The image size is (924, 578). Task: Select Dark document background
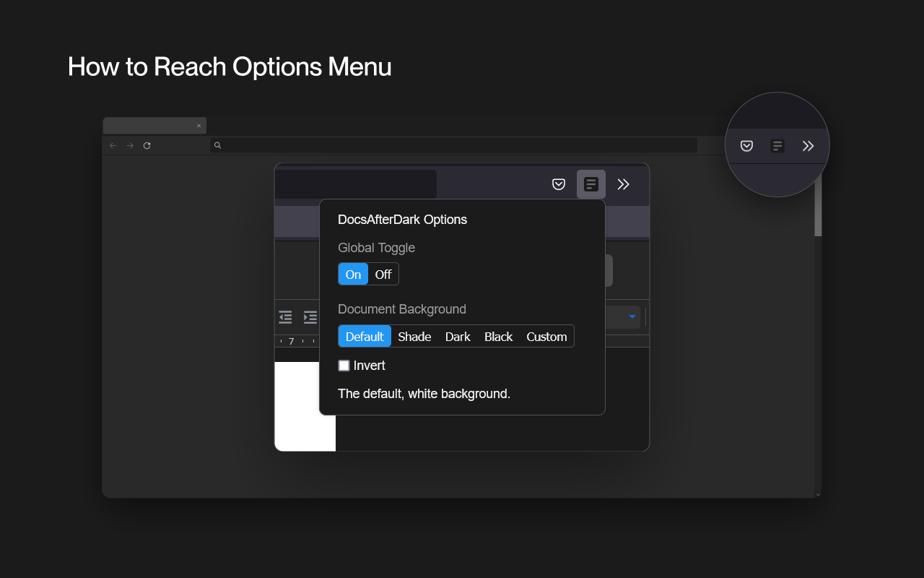click(458, 337)
